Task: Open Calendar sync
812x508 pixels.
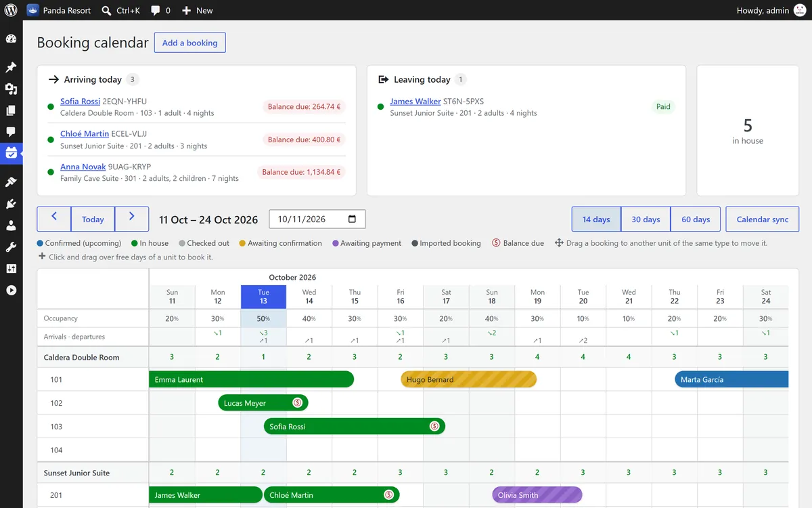Action: (763, 219)
